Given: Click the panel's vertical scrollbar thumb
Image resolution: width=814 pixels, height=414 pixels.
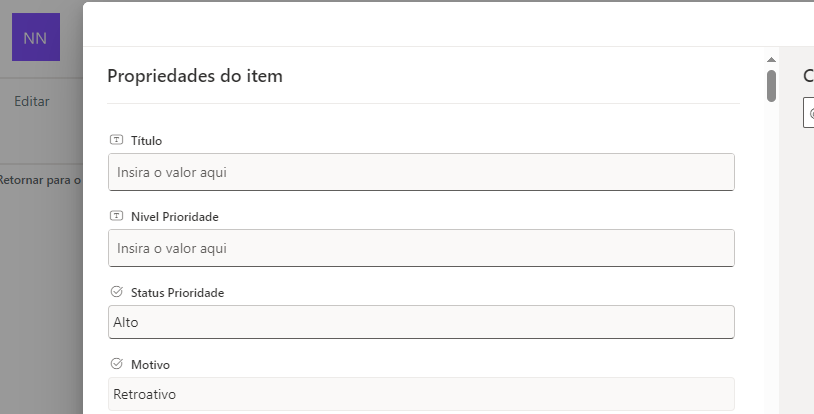Looking at the screenshot, I should tap(771, 86).
